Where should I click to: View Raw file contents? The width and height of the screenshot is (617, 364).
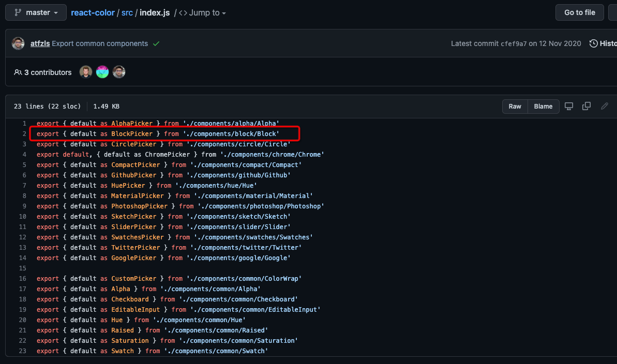[515, 106]
